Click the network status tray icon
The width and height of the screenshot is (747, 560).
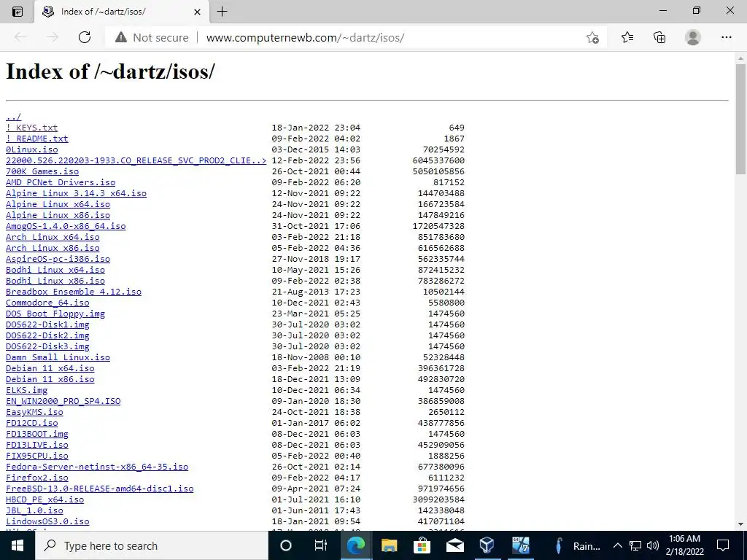coord(635,545)
